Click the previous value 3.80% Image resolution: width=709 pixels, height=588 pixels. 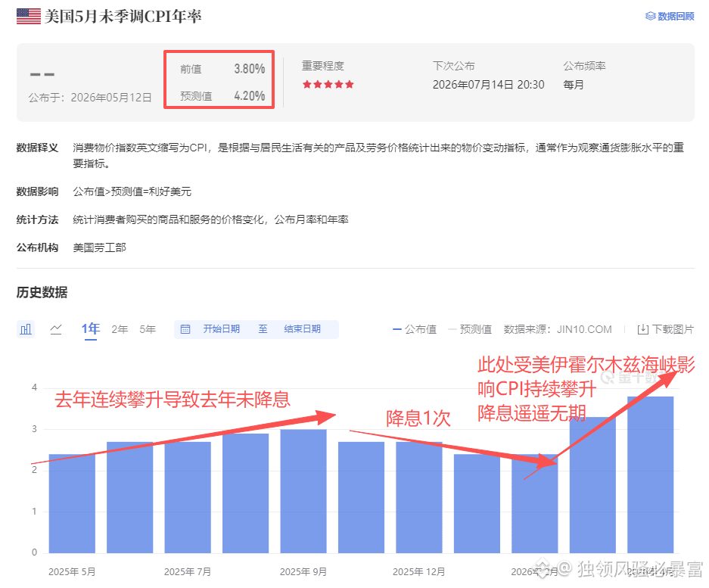click(250, 69)
